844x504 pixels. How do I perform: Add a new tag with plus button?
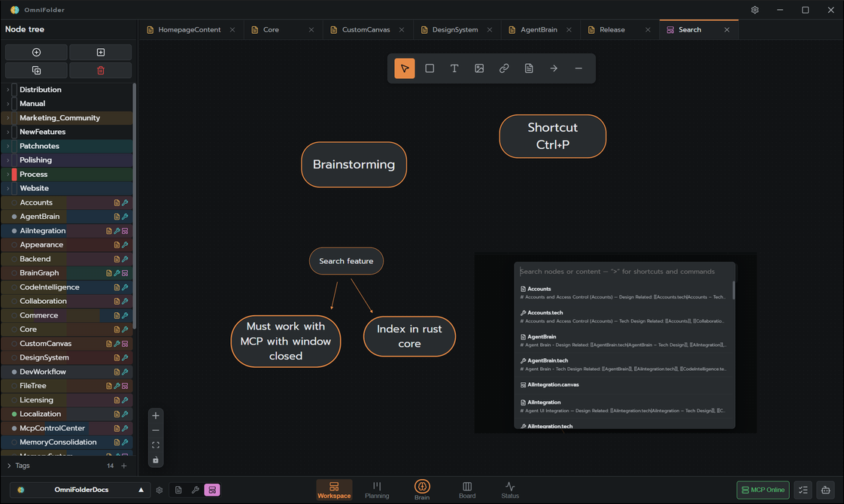pos(124,466)
